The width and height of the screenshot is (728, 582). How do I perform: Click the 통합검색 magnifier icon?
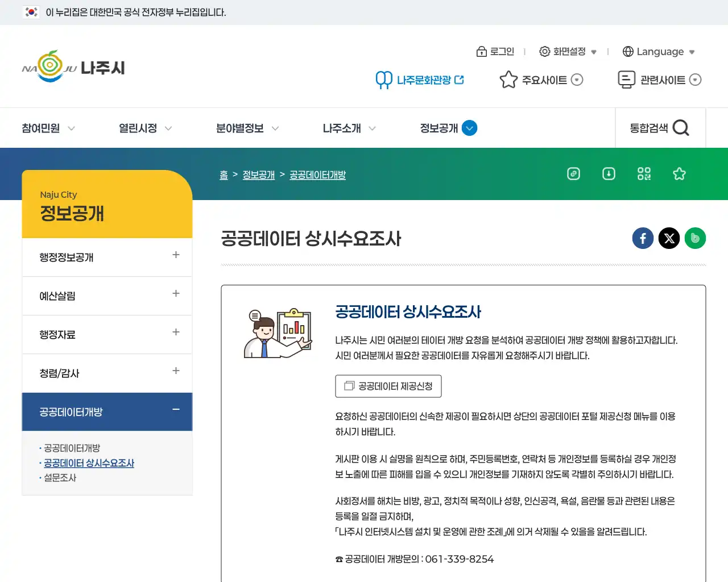(681, 128)
